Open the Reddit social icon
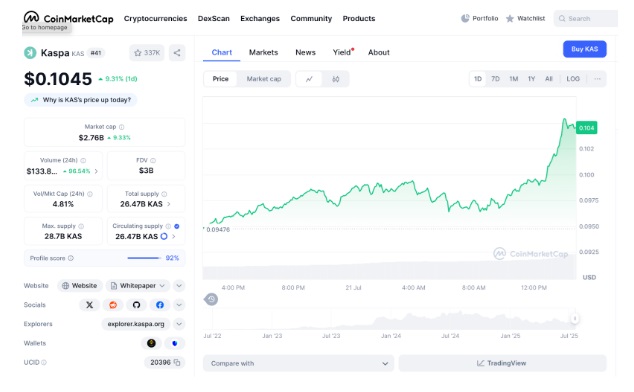 pos(113,305)
